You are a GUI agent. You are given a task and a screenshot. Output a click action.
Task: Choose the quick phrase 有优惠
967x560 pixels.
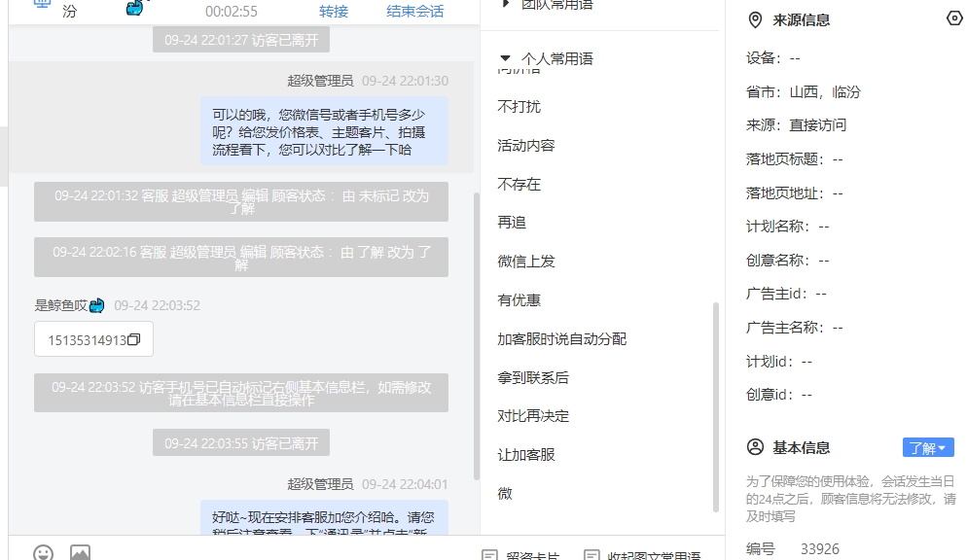pyautogui.click(x=519, y=300)
